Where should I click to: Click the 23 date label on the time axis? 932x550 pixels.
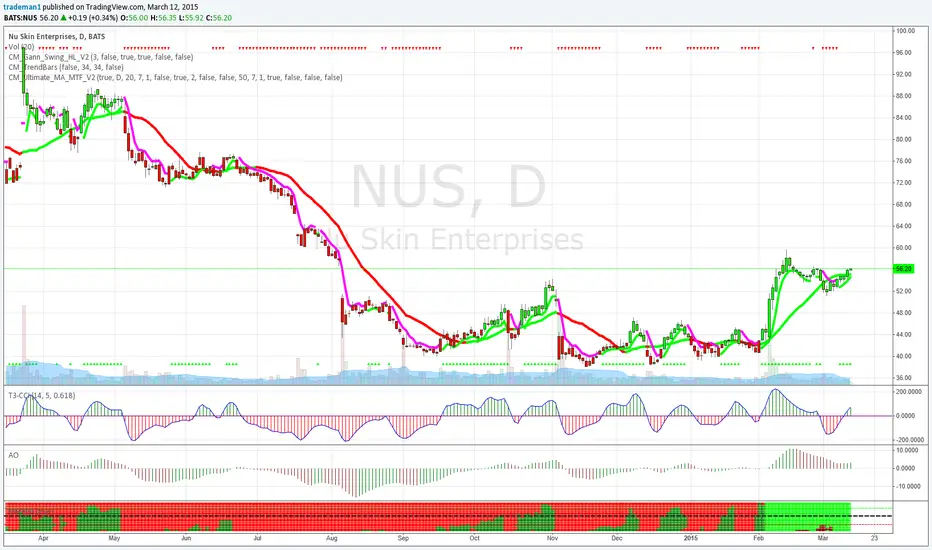coord(874,538)
